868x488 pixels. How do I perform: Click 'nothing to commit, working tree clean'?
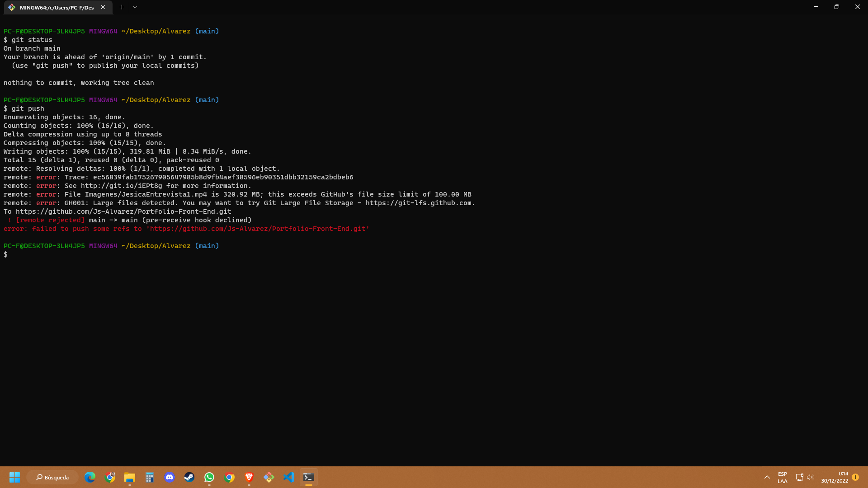pos(79,83)
